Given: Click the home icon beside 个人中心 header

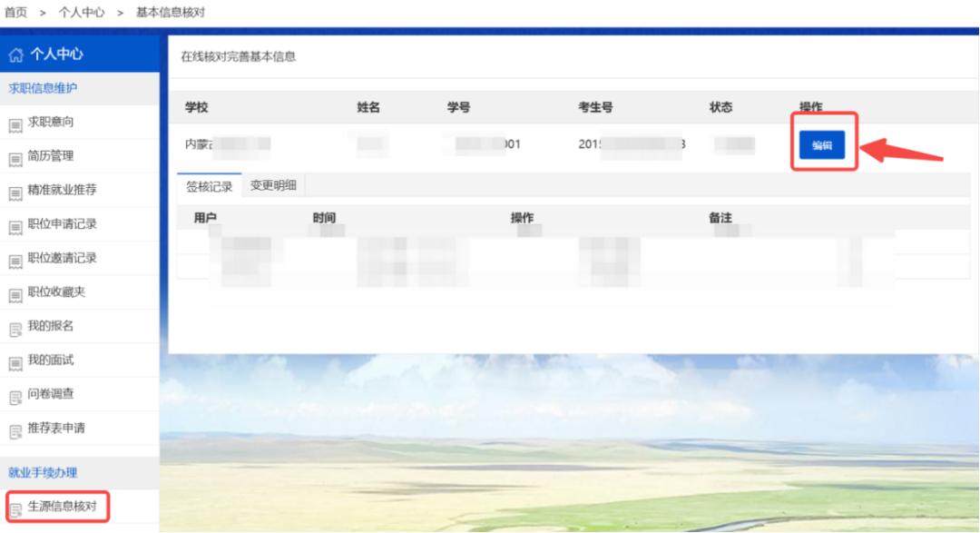Looking at the screenshot, I should pos(15,54).
